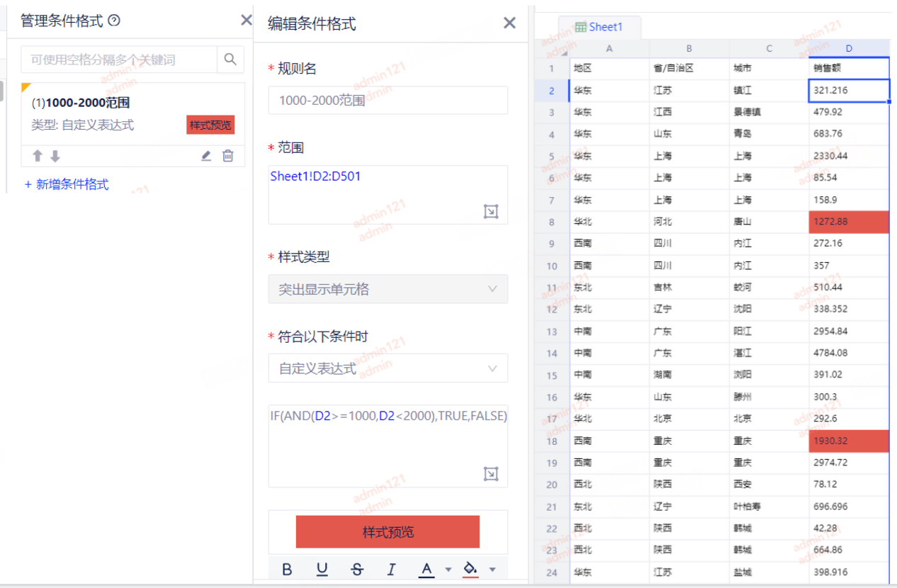Click the edit pencil icon for rule
897x588 pixels.
point(206,156)
